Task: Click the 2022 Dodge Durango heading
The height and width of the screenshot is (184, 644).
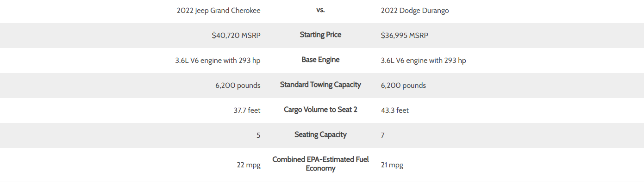Action: [x=415, y=11]
